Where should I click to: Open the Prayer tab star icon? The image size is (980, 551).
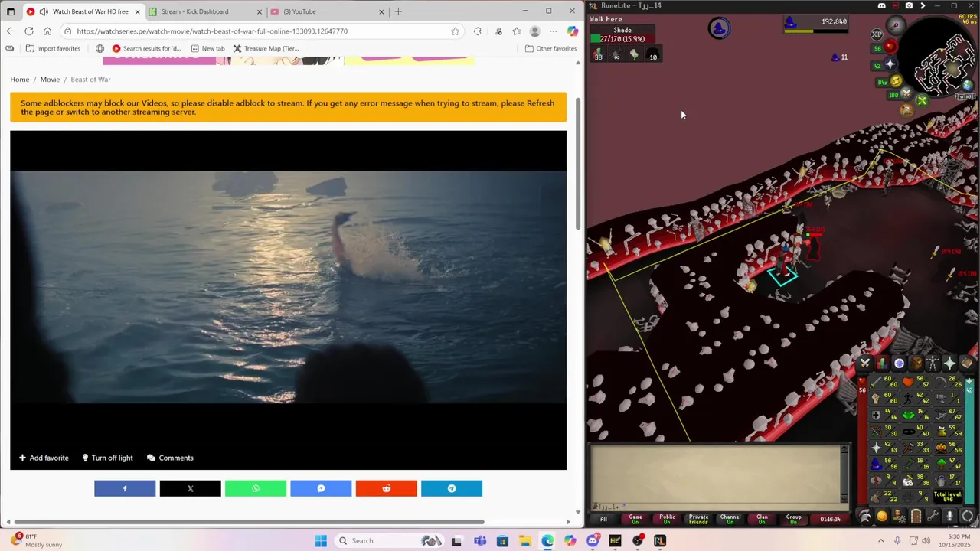[950, 363]
